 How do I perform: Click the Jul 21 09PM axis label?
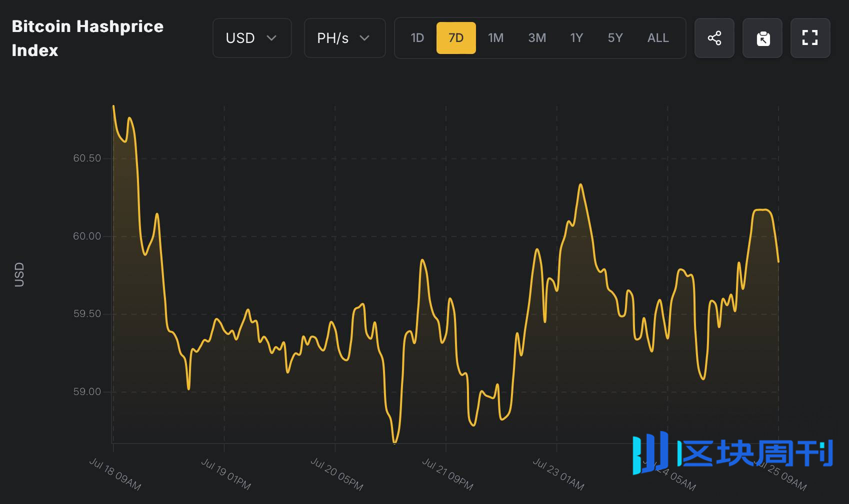click(x=447, y=474)
